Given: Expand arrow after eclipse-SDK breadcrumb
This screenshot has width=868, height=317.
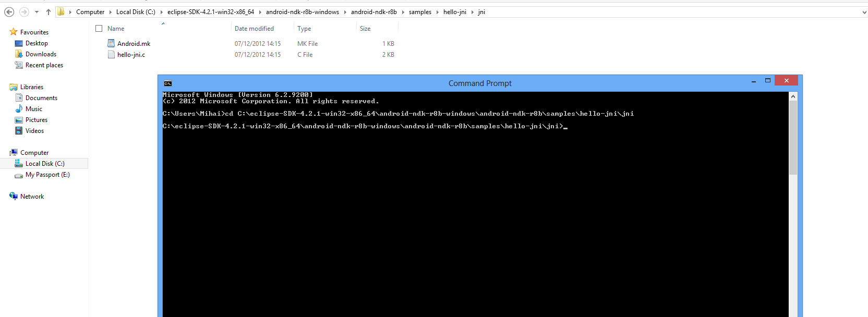Looking at the screenshot, I should (260, 12).
